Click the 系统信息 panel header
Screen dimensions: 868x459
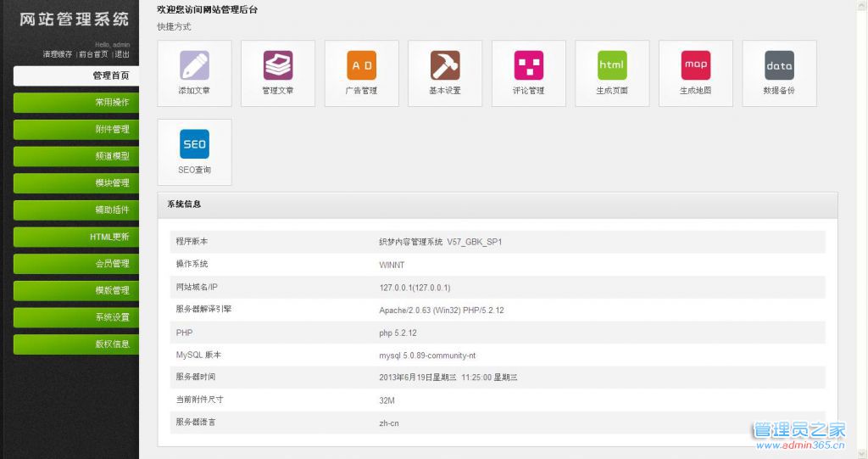(x=498, y=204)
